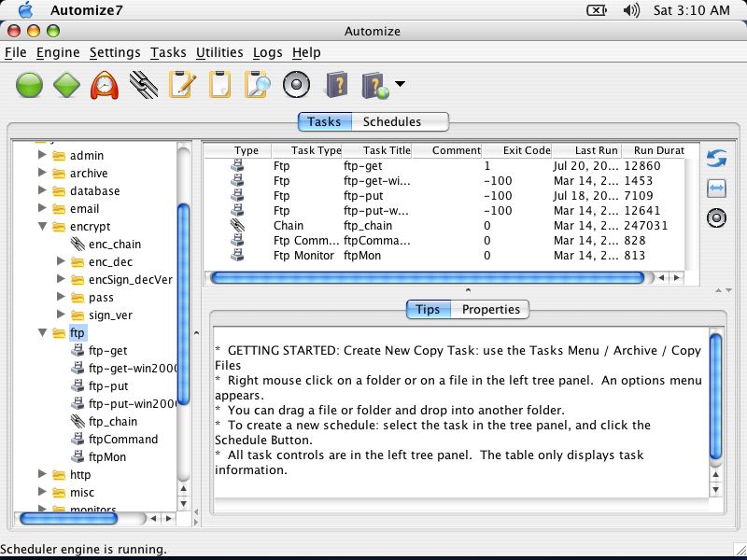
Task: Select the sign_ver folder in the tree
Action: pos(110,315)
